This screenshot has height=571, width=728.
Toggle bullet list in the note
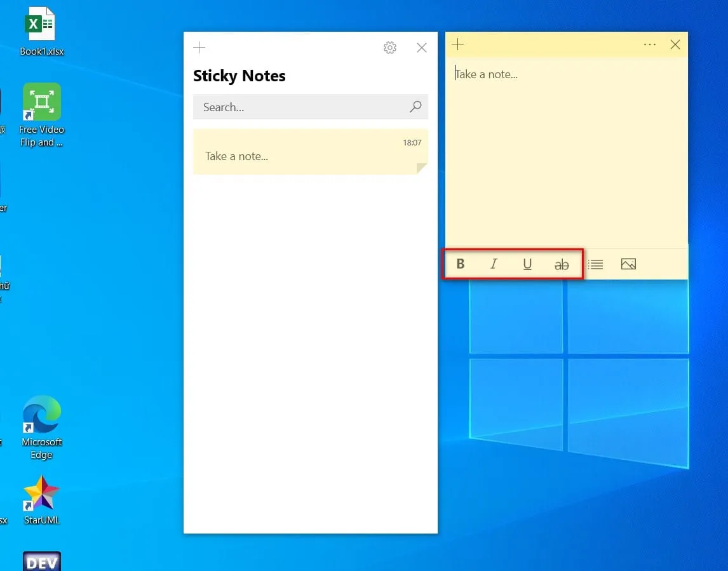pyautogui.click(x=595, y=264)
